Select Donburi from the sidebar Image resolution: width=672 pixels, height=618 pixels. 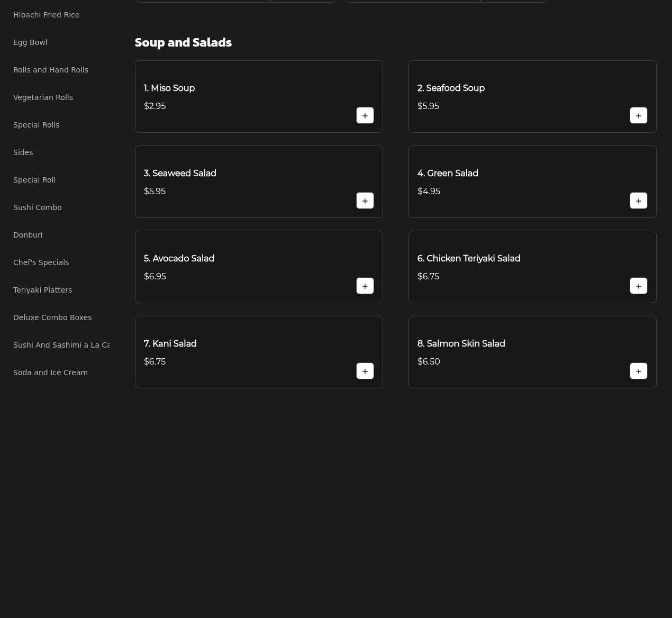pos(28,235)
